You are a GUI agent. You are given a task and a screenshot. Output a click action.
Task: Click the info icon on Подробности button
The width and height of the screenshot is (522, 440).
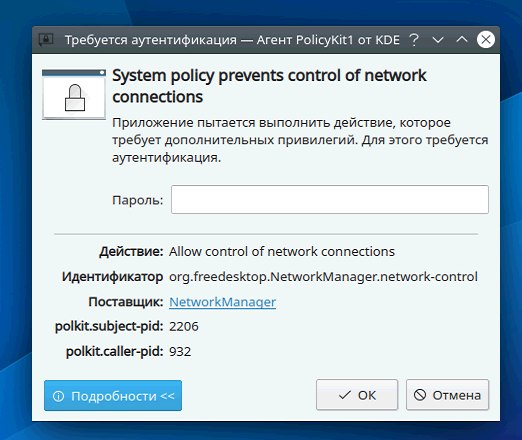coord(58,396)
